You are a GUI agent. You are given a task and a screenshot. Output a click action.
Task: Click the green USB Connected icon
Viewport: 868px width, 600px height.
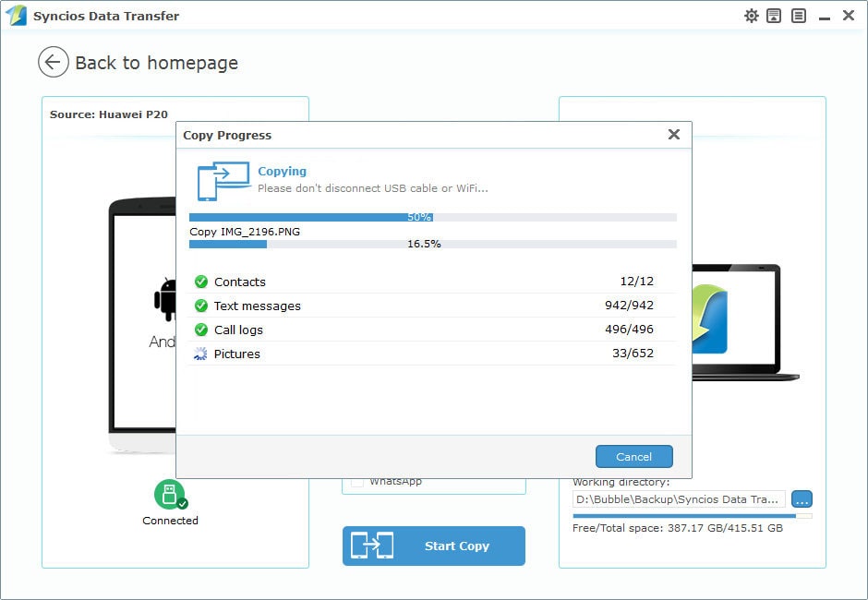171,494
